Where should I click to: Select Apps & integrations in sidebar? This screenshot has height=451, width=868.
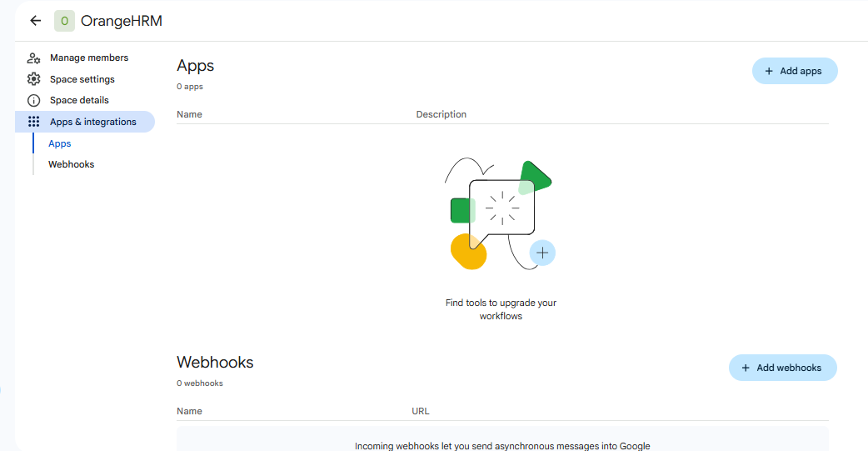point(85,122)
